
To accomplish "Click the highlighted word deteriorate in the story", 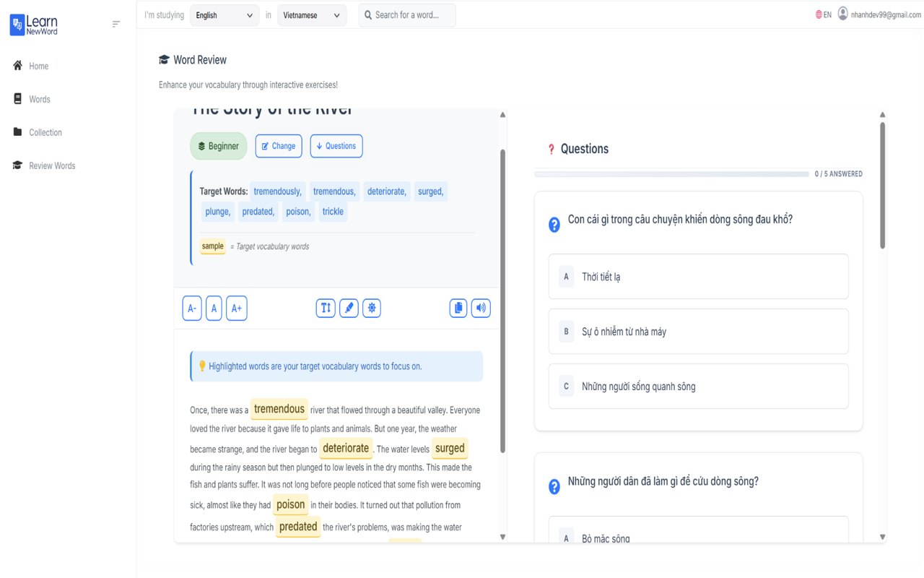I will point(346,448).
